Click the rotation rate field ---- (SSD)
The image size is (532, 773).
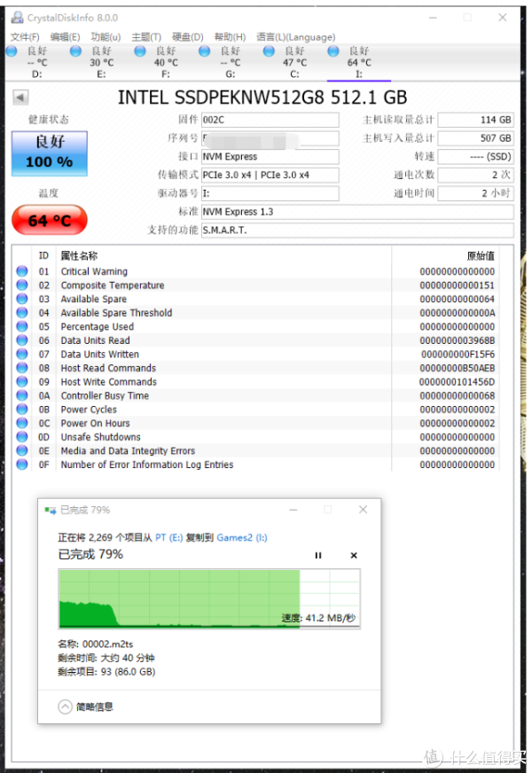(x=476, y=157)
